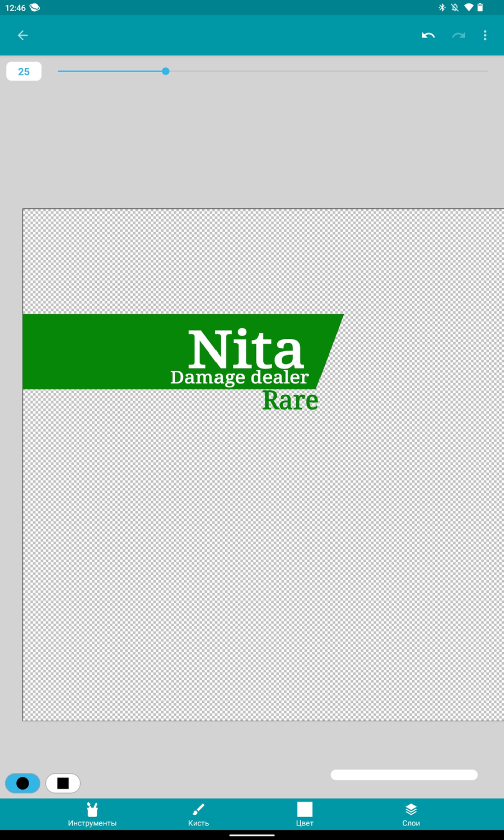This screenshot has width=504, height=840.
Task: Check the Bluetooth status icon
Action: (x=442, y=7)
